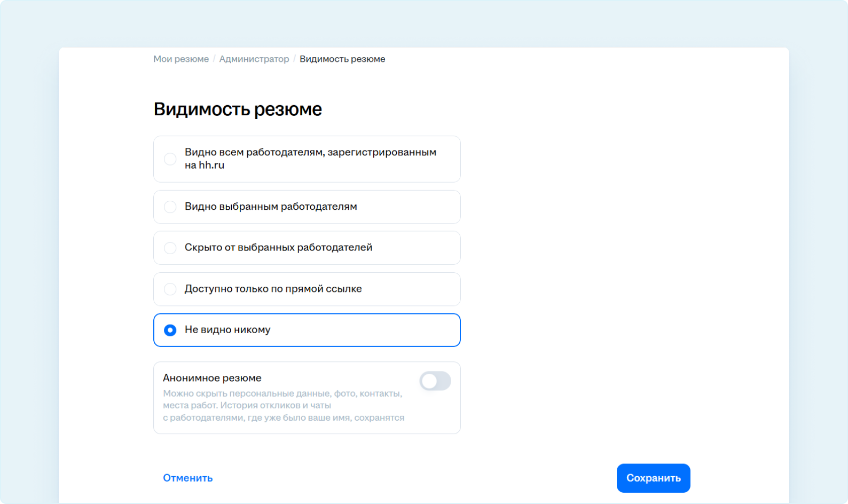
Task: Go to the 'Администратор' breadcrumb
Action: 254,59
